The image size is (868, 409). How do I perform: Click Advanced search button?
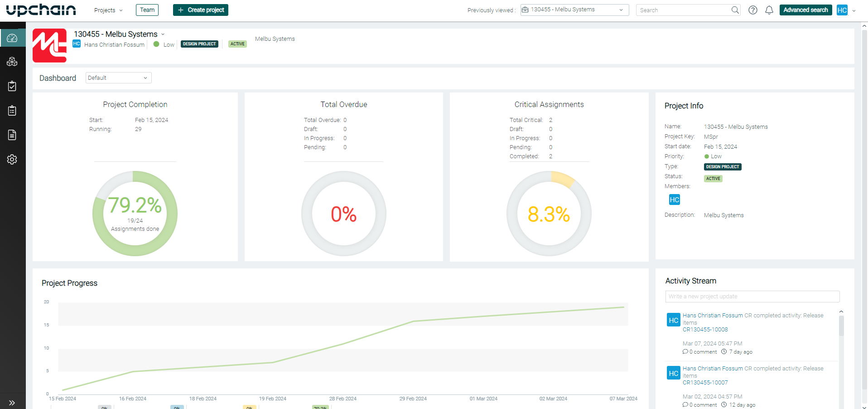coord(805,10)
